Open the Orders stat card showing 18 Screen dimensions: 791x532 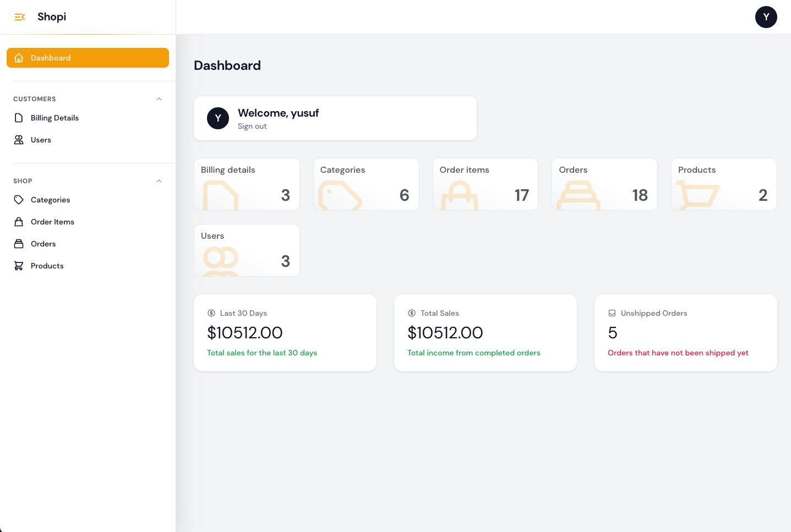pyautogui.click(x=604, y=184)
